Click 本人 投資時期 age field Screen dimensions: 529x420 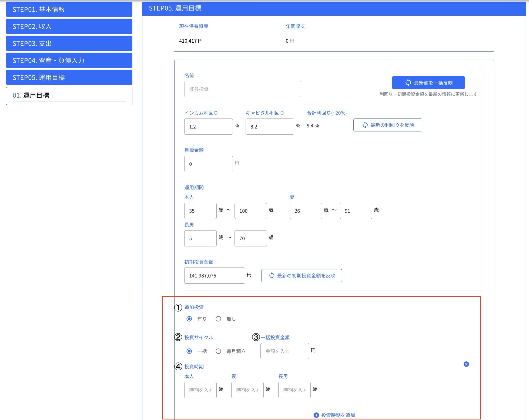point(200,390)
